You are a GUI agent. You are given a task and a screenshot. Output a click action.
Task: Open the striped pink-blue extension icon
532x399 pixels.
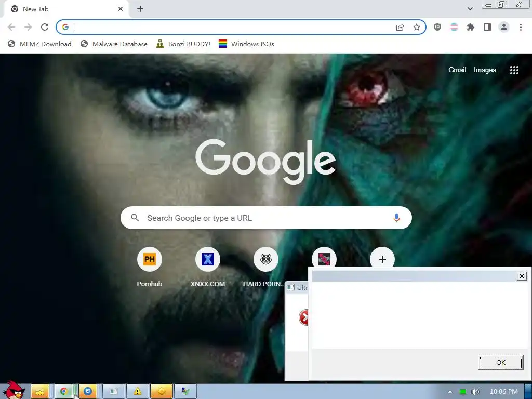click(454, 27)
